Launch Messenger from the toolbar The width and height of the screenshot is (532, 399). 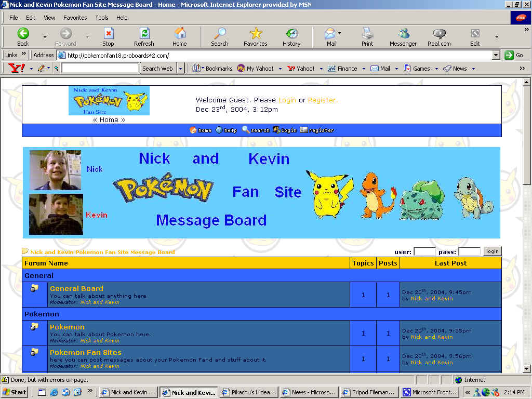tap(403, 34)
